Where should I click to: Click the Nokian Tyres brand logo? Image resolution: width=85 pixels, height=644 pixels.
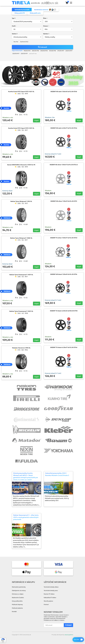[26, 388]
